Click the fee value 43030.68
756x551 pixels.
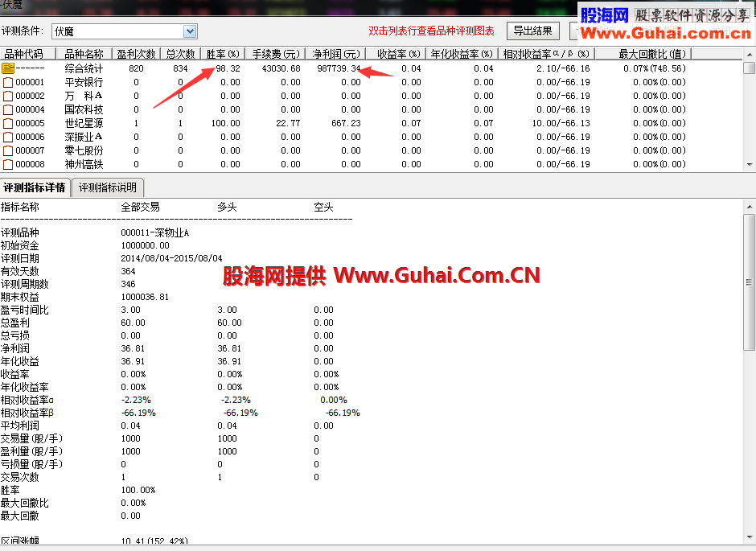[x=281, y=68]
